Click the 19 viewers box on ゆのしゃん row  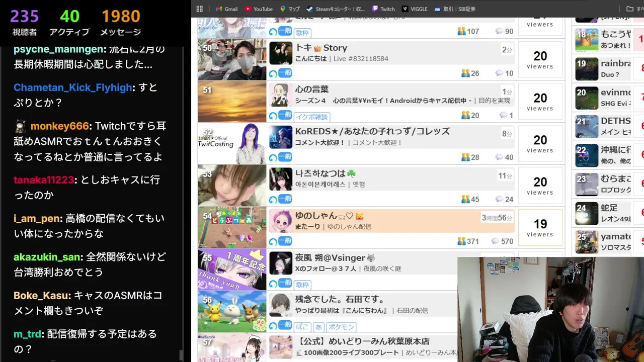pyautogui.click(x=540, y=228)
